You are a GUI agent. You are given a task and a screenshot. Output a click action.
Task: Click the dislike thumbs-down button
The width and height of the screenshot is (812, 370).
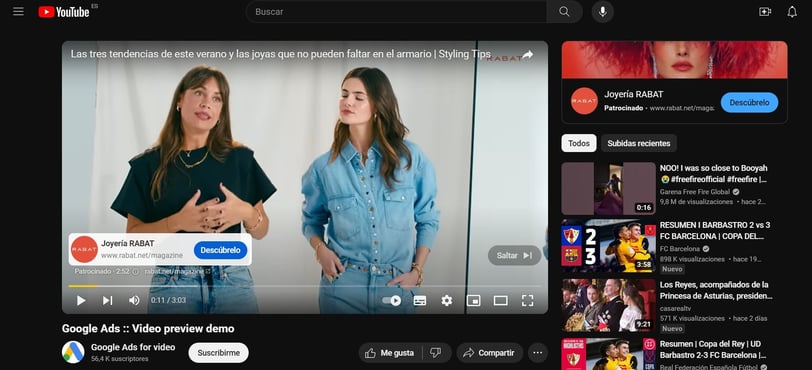436,353
